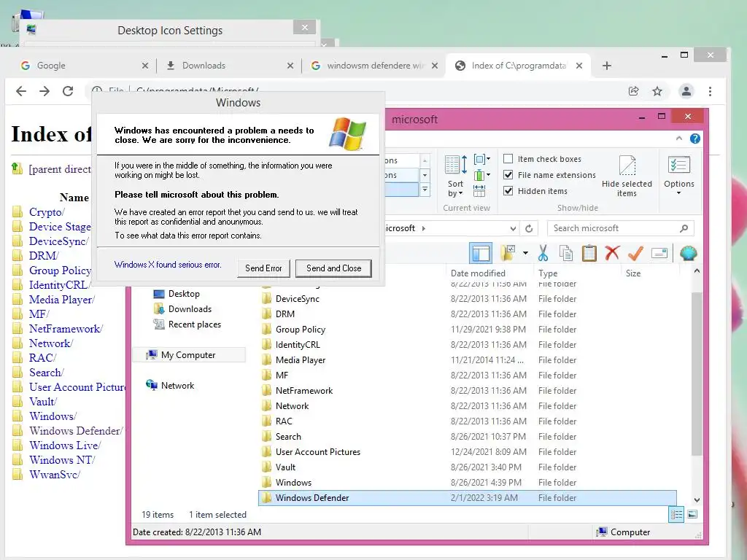Open Chrome three-dot menu

coord(710,91)
